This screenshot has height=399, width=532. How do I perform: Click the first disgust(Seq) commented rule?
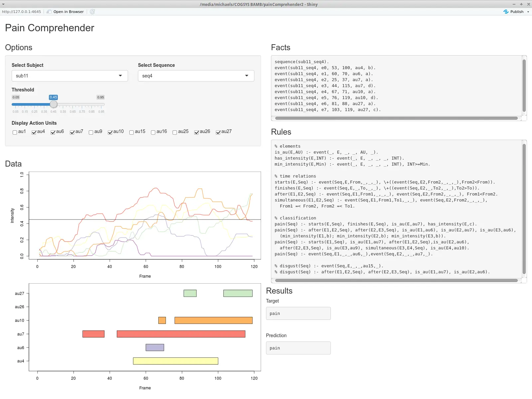[x=329, y=266]
